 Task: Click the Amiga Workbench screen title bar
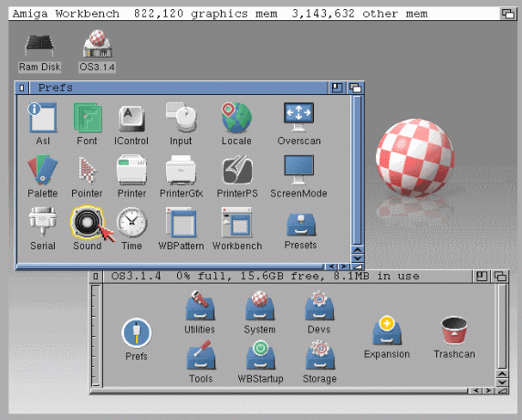click(x=254, y=14)
